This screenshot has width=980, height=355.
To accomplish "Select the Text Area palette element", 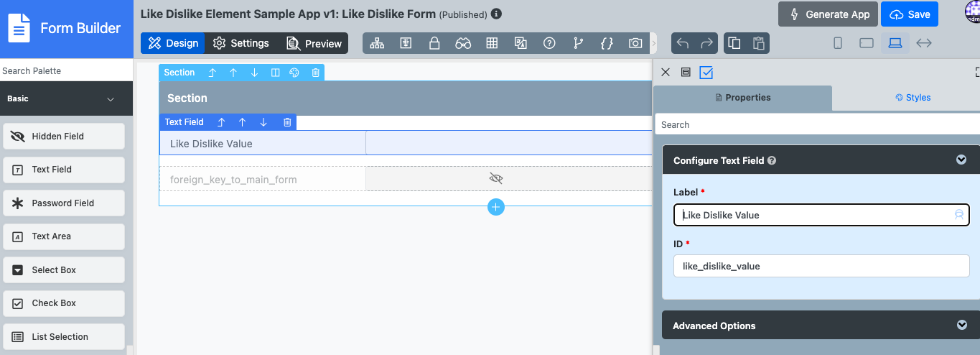I will point(64,236).
